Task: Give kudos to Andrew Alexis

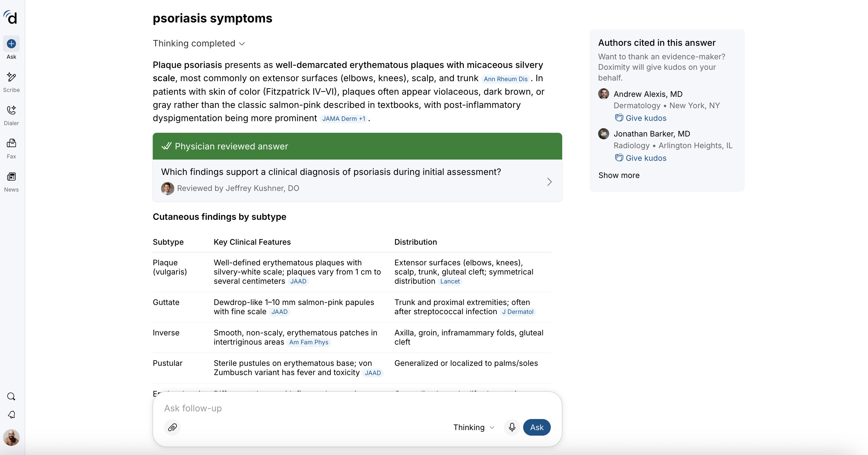Action: [640, 118]
